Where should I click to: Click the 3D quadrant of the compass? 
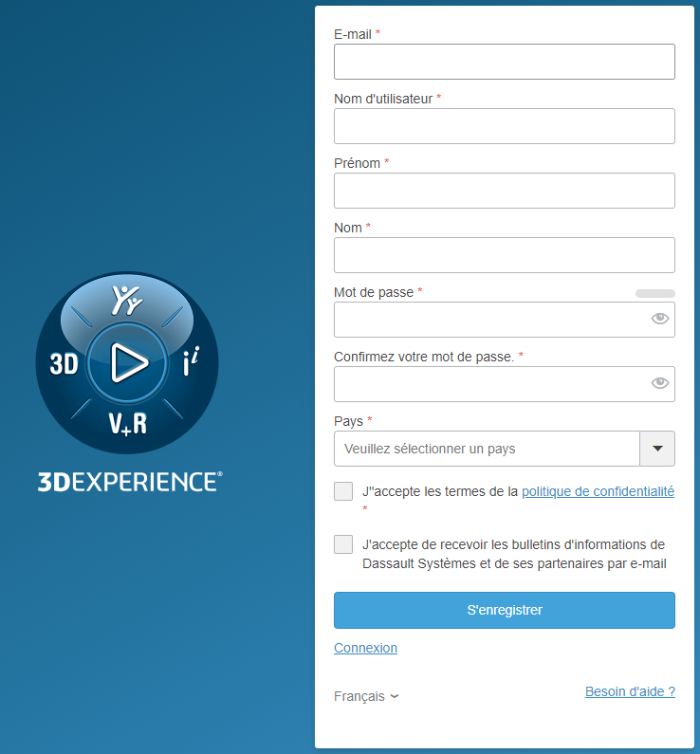click(x=64, y=363)
